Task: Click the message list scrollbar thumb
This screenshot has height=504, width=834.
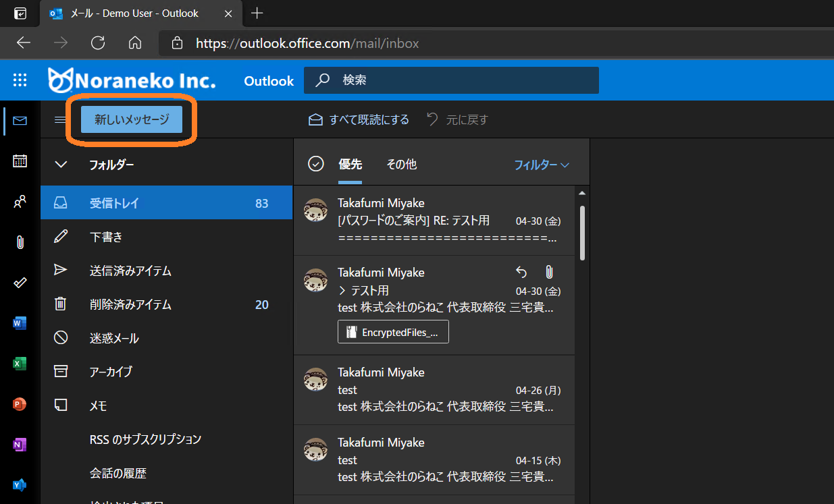Action: coord(582,233)
